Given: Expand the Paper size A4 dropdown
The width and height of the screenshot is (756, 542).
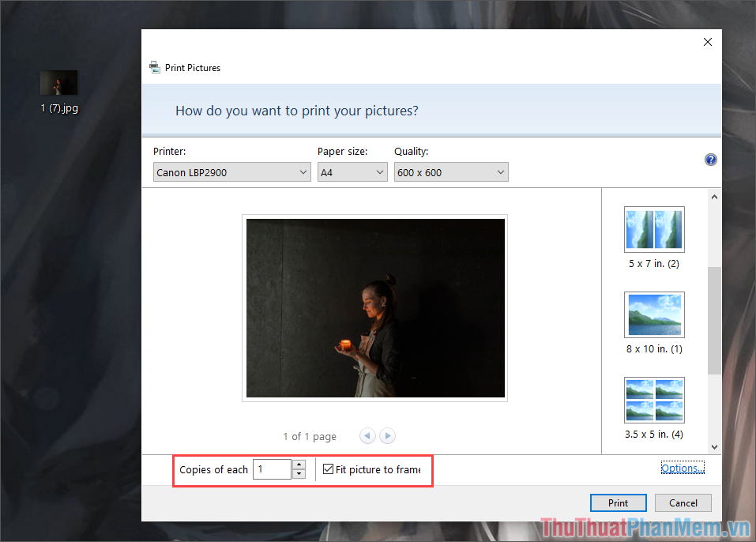Looking at the screenshot, I should tap(352, 172).
